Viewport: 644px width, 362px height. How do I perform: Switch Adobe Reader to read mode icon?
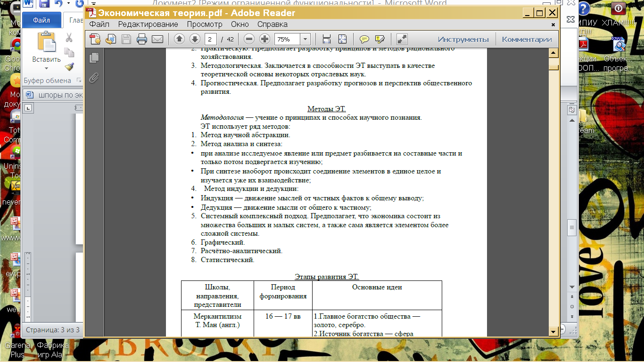click(402, 39)
